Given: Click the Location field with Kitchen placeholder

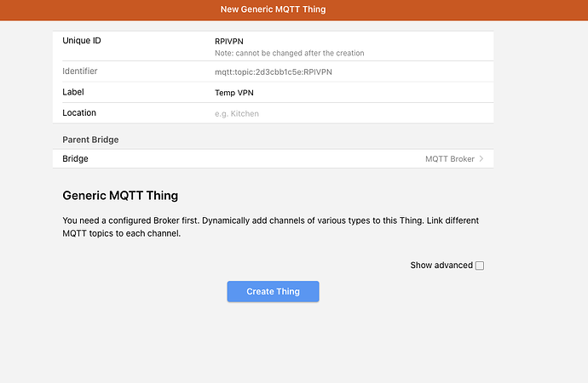Looking at the screenshot, I should (341, 113).
